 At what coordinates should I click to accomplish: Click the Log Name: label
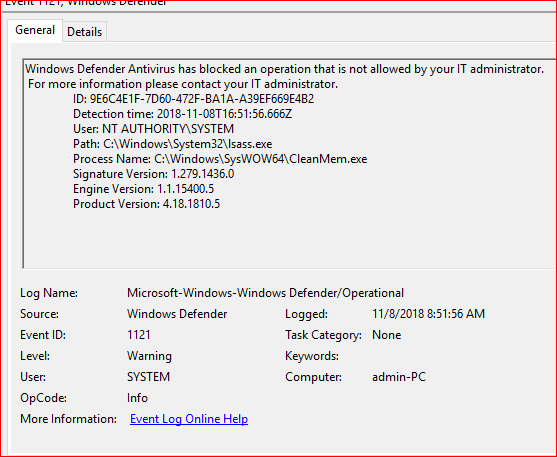click(49, 293)
